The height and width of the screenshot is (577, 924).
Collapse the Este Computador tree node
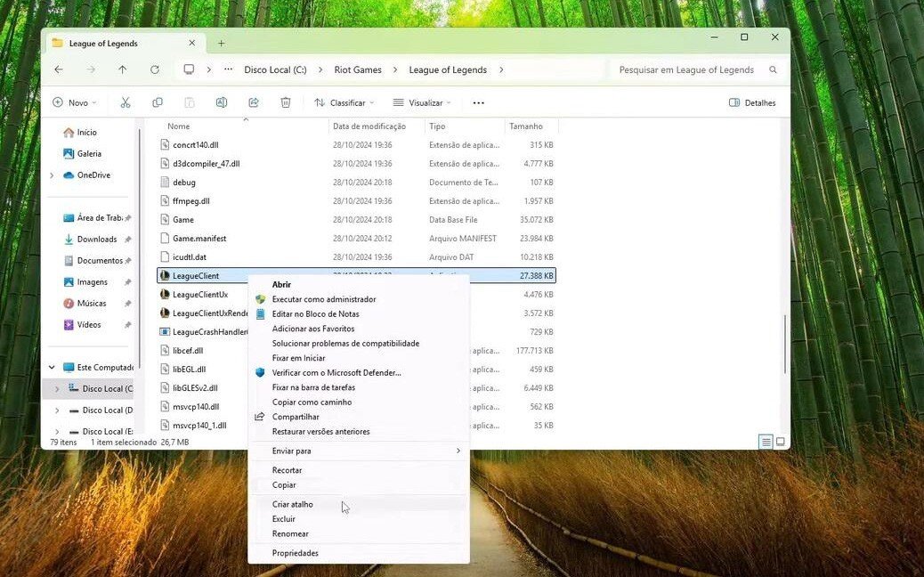click(52, 367)
